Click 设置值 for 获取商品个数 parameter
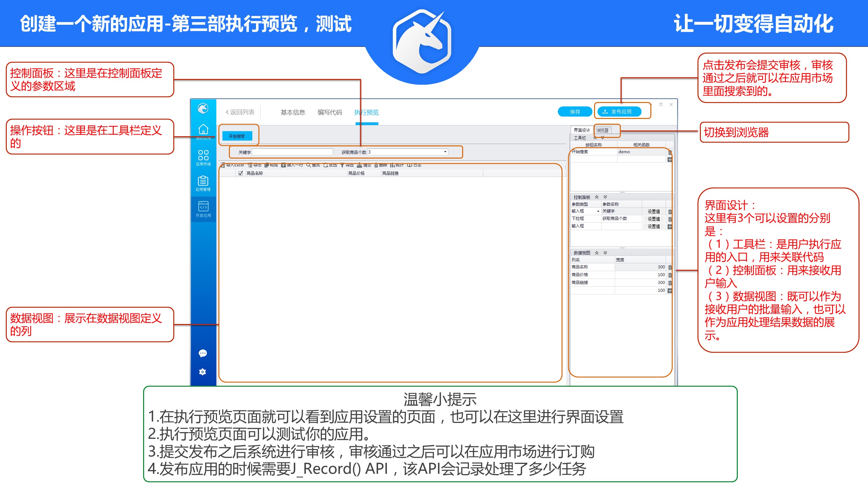 (x=653, y=219)
